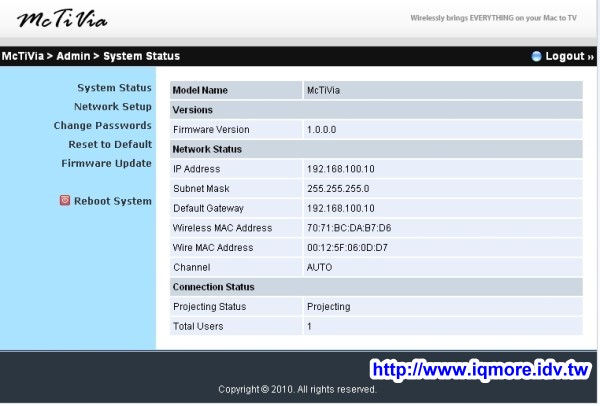The height and width of the screenshot is (406, 600).
Task: Open the Firmware Update page
Action: (x=106, y=163)
